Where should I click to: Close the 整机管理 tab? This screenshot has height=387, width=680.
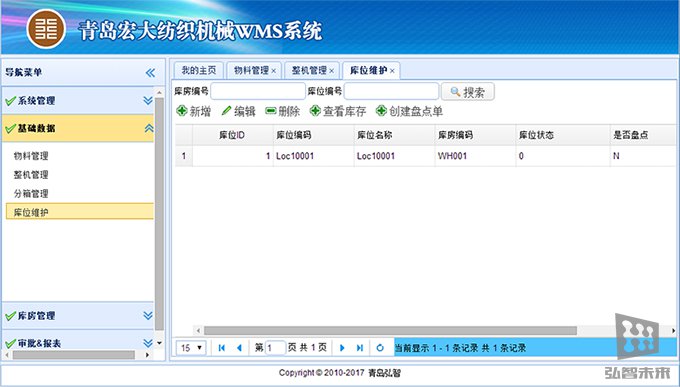(331, 71)
